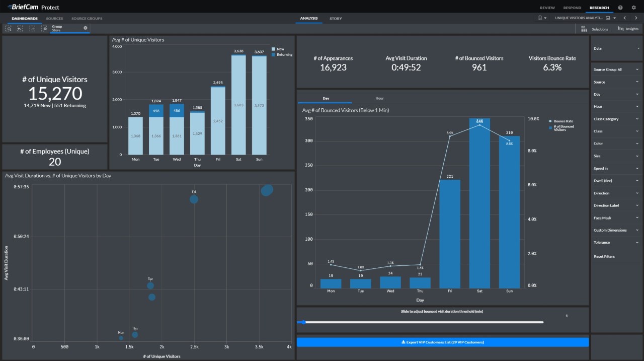
Task: Go to the Research module
Action: tap(599, 8)
